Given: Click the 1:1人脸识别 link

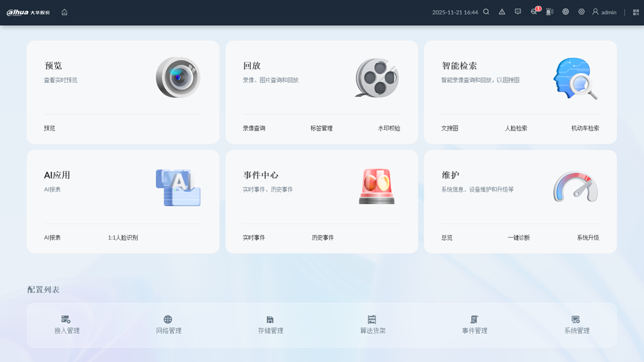Looking at the screenshot, I should (x=123, y=238).
